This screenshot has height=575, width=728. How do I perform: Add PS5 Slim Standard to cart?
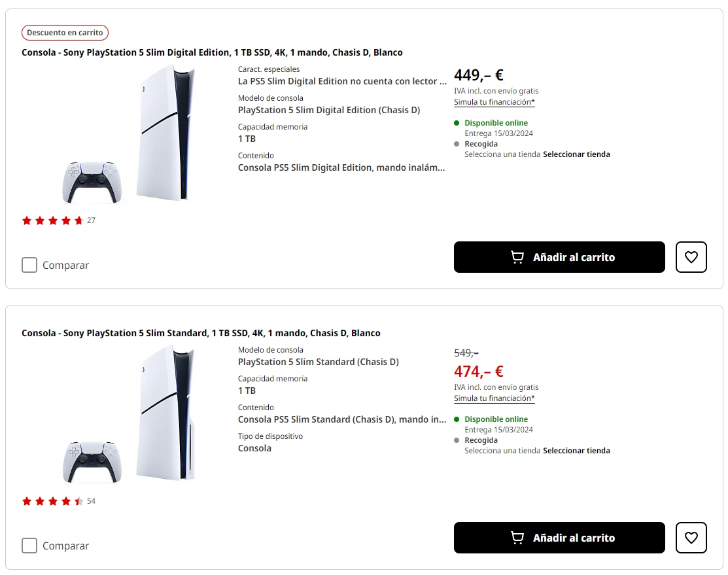click(x=559, y=538)
